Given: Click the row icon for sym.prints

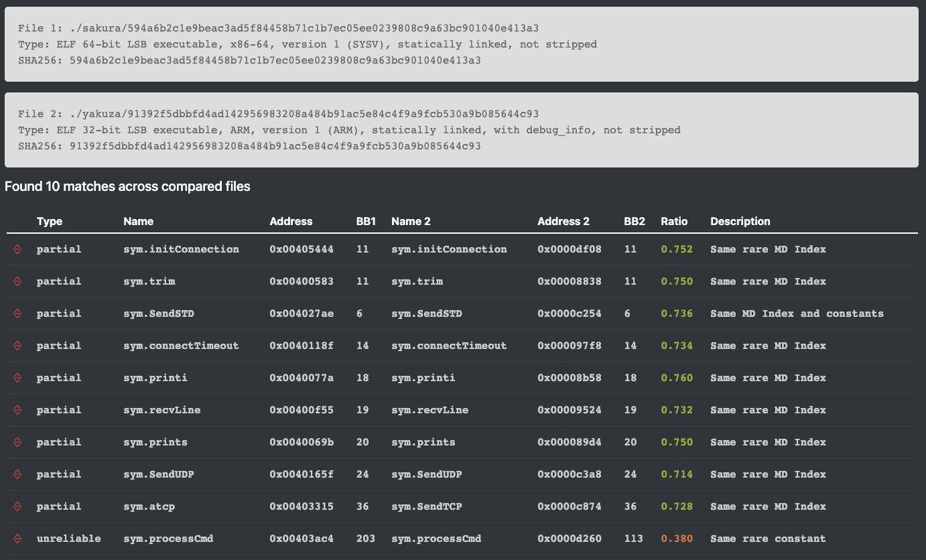Looking at the screenshot, I should click(x=17, y=442).
